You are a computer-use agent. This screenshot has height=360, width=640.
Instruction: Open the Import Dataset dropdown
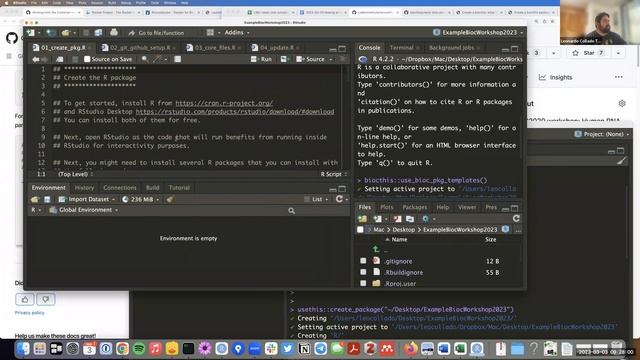[x=87, y=199]
